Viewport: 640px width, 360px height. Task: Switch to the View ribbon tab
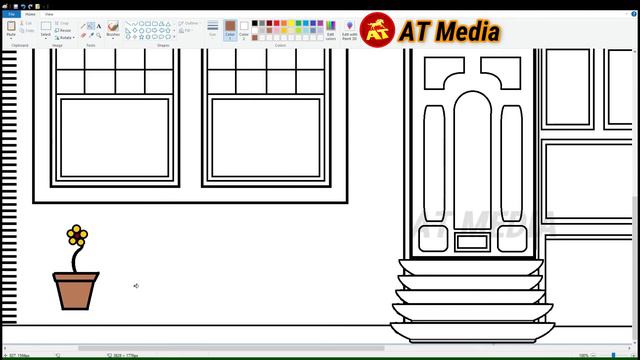click(x=49, y=14)
